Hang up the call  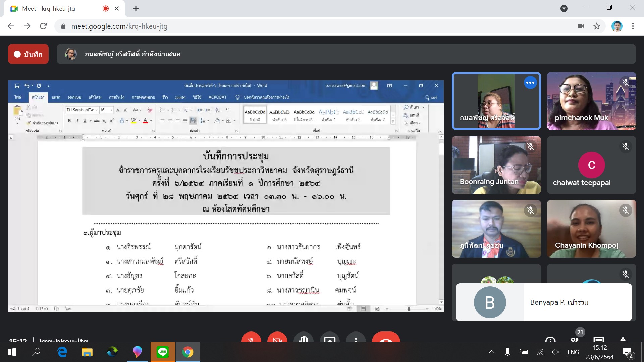click(x=386, y=338)
